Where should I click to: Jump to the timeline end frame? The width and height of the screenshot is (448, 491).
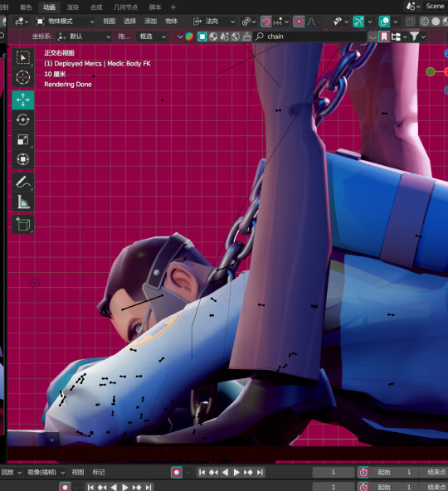tap(260, 472)
